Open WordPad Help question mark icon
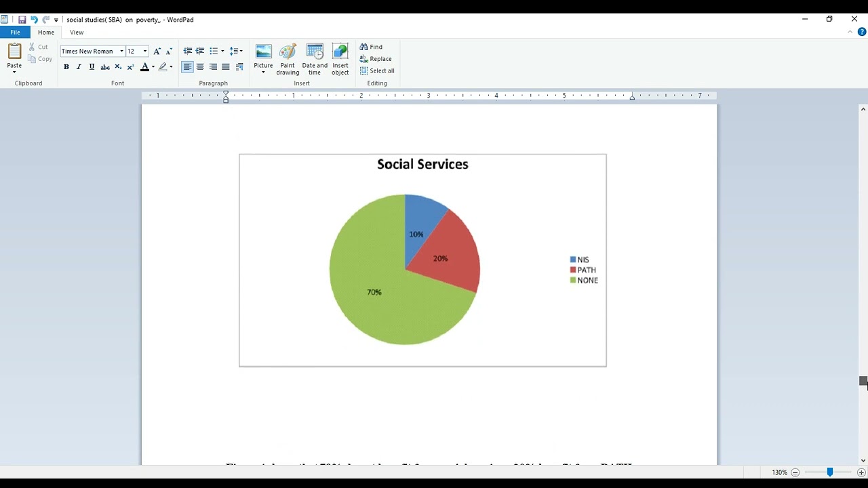Viewport: 868px width, 488px height. pyautogui.click(x=862, y=32)
